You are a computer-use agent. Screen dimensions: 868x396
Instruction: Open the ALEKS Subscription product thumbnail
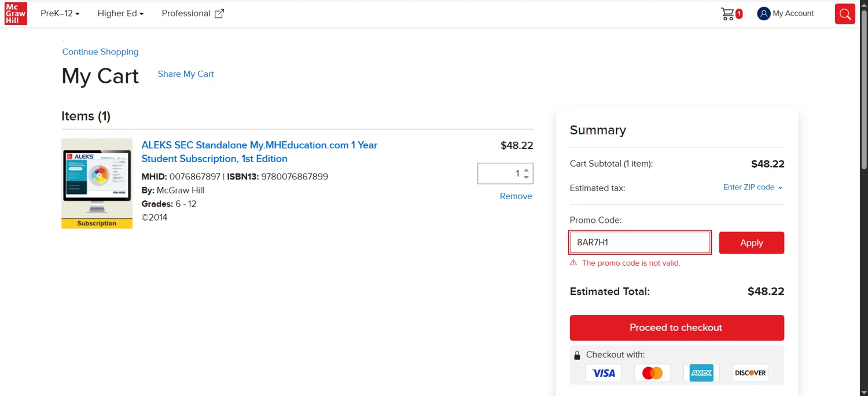pos(97,184)
